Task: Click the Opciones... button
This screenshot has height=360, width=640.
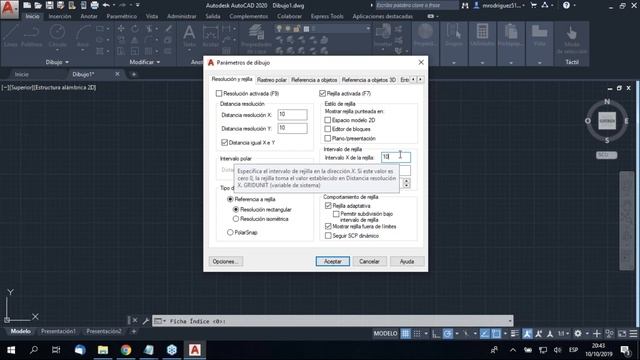Action: tap(226, 261)
